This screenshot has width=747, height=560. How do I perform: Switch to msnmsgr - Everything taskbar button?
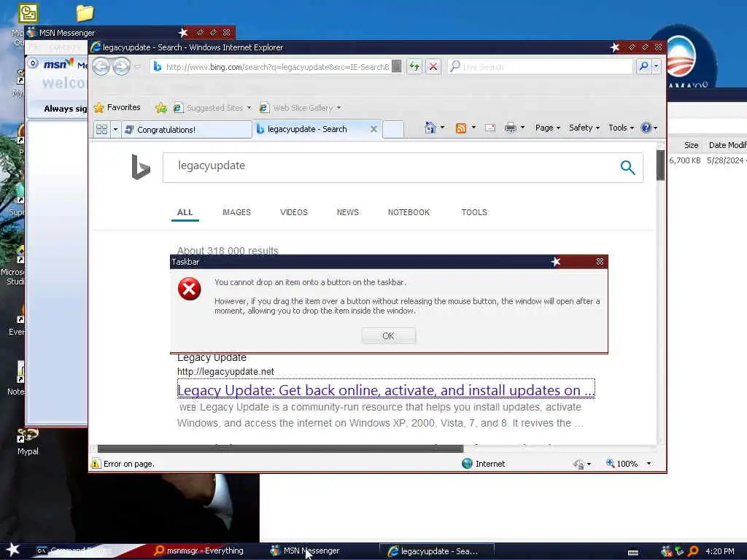pyautogui.click(x=198, y=551)
